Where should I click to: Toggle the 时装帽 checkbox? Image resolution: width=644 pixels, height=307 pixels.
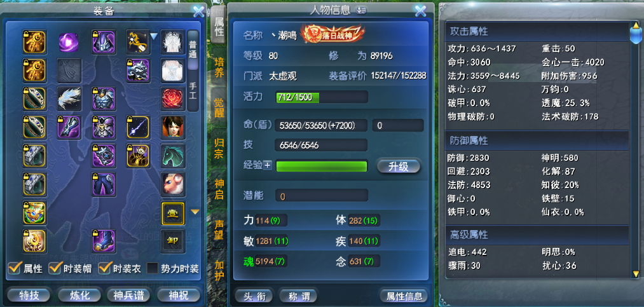pos(55,268)
